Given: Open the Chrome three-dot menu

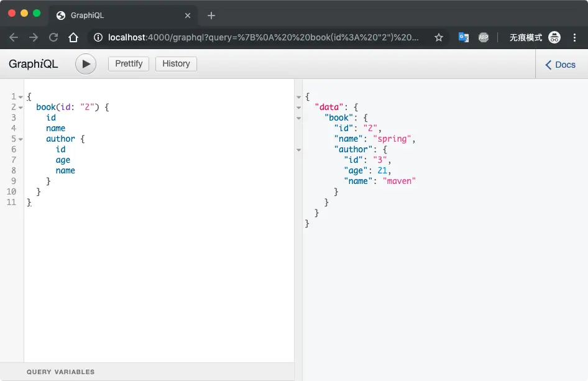Looking at the screenshot, I should 574,37.
